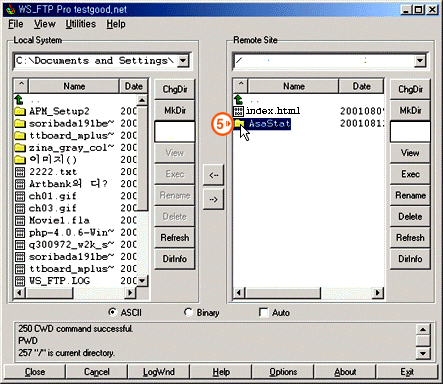Click local list horizontal scroll right arrow

pos(130,293)
